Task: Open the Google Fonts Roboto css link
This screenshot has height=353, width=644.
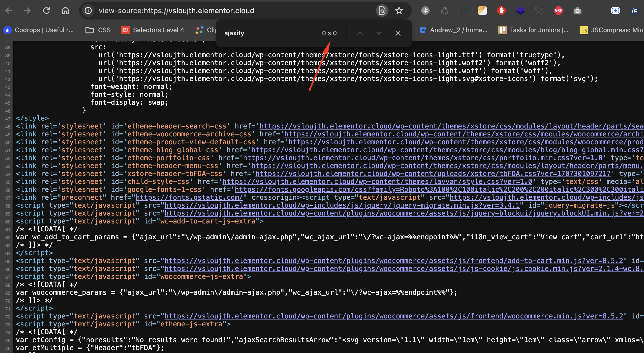Action: [x=439, y=189]
